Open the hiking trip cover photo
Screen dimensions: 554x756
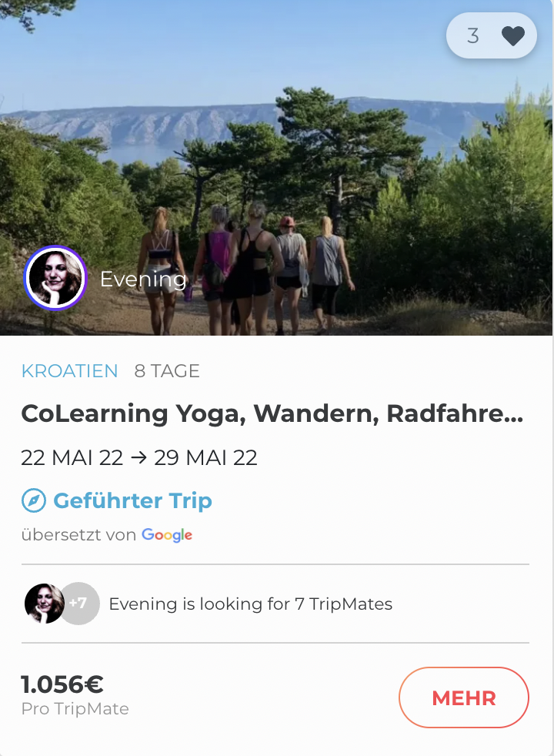pyautogui.click(x=276, y=167)
